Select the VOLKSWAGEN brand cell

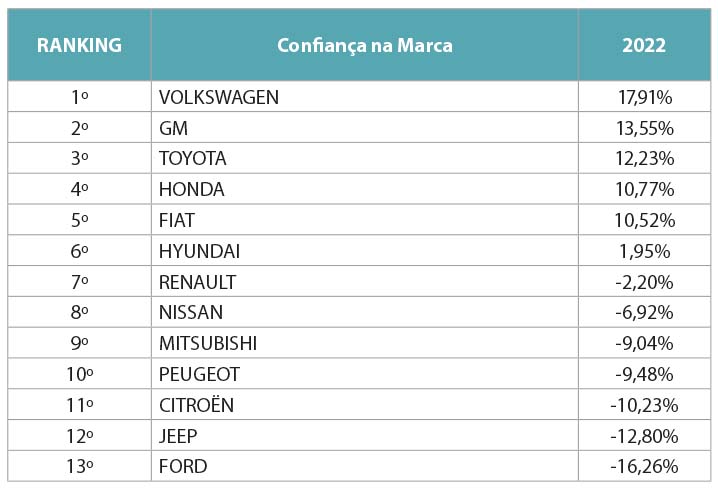click(219, 97)
